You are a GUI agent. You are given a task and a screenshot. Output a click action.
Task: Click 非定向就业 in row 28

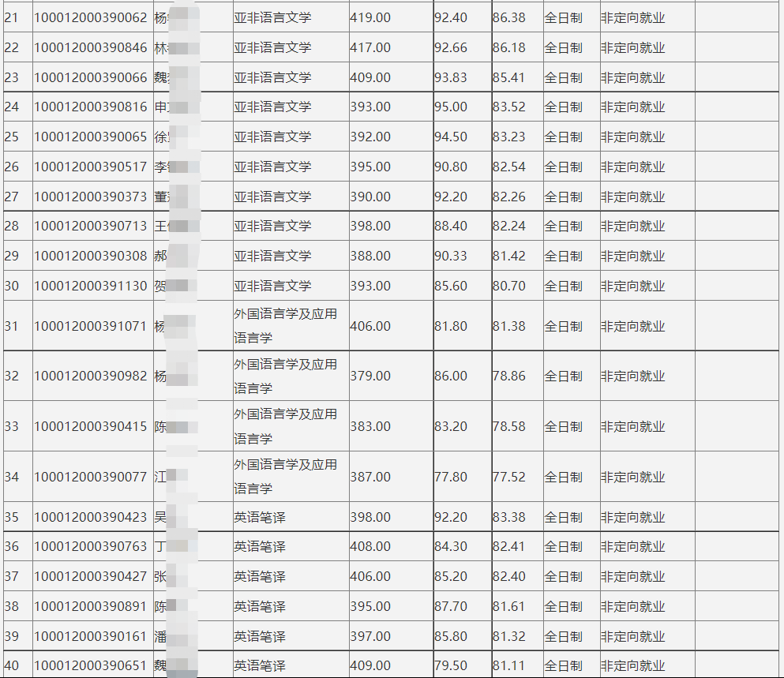click(633, 226)
